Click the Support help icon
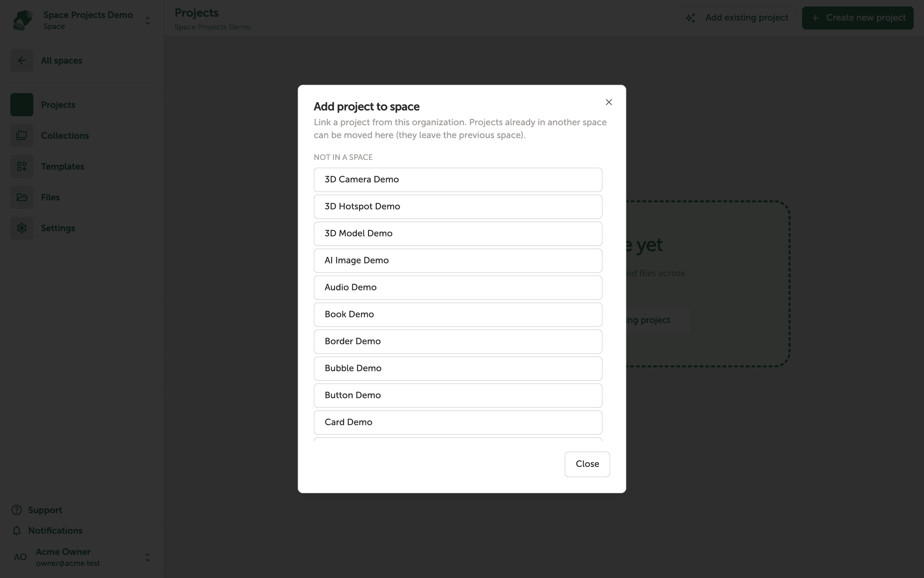This screenshot has height=578, width=924. (x=16, y=510)
